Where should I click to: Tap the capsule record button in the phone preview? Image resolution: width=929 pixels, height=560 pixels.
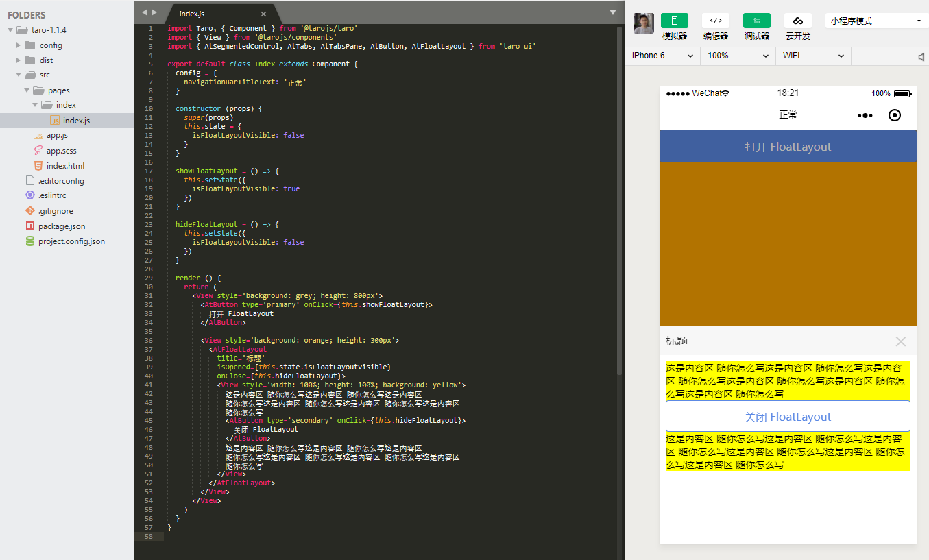(894, 115)
